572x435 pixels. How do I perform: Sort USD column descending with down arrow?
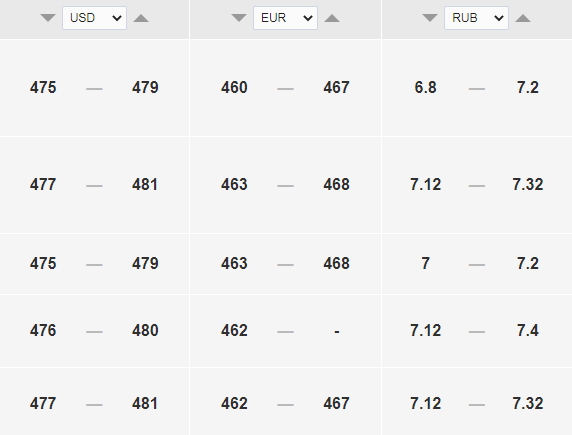tap(48, 18)
